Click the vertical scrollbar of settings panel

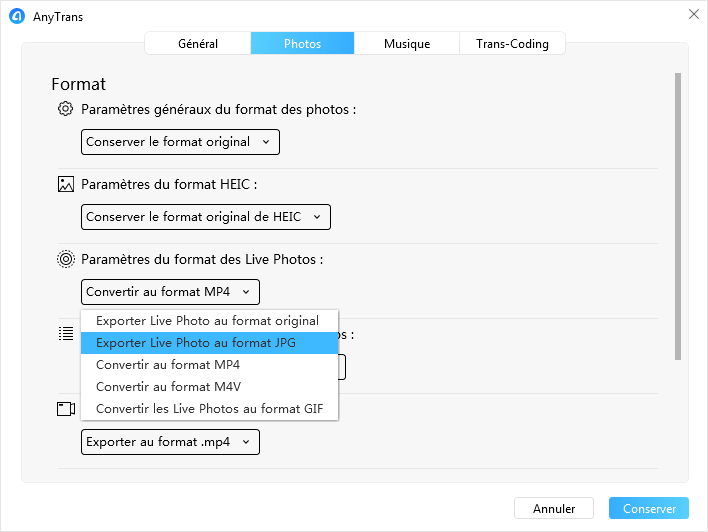[x=678, y=216]
